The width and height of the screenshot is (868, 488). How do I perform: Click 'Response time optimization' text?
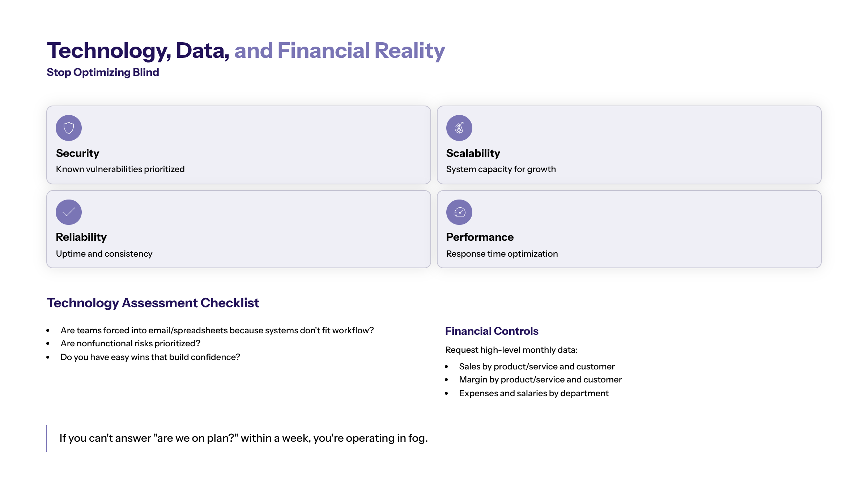(x=502, y=254)
